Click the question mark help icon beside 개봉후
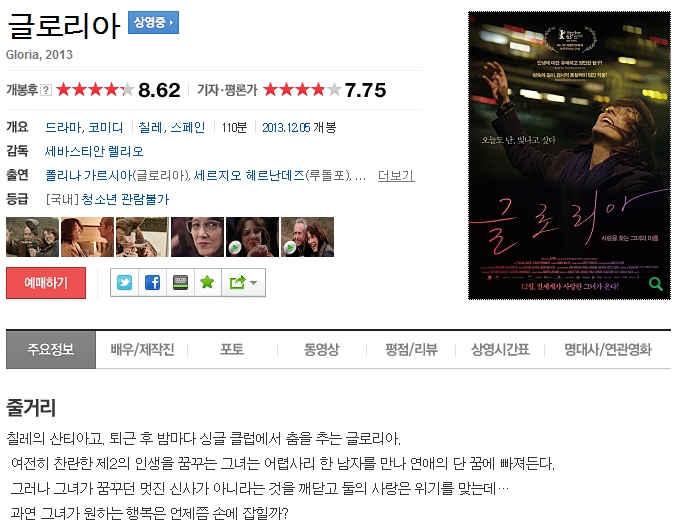Viewport: 676px width, 522px height. tap(46, 90)
